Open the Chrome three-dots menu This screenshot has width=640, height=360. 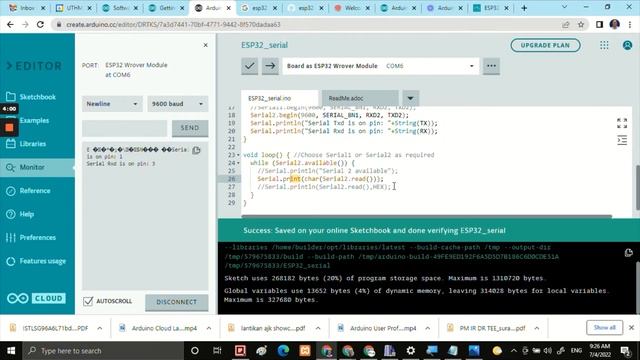pos(630,24)
